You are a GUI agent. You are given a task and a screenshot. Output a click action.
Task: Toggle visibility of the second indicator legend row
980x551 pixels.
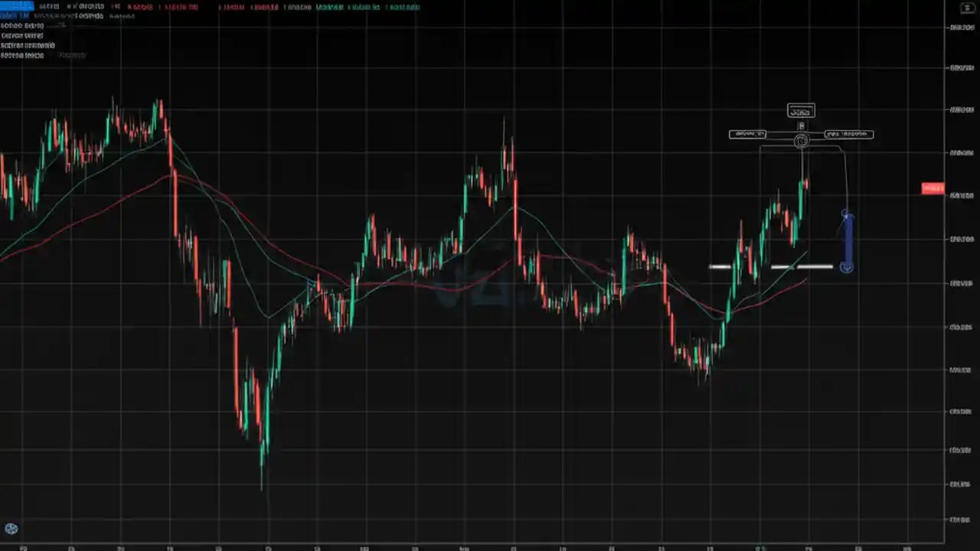(23, 35)
